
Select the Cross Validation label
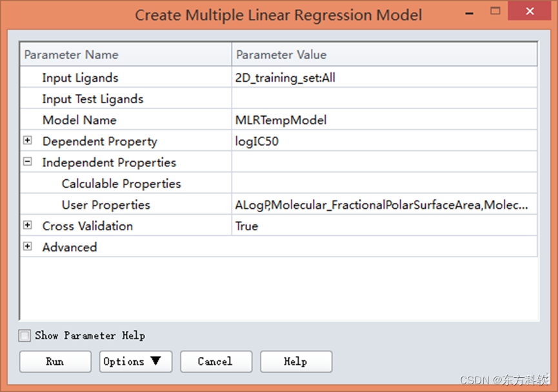[88, 226]
